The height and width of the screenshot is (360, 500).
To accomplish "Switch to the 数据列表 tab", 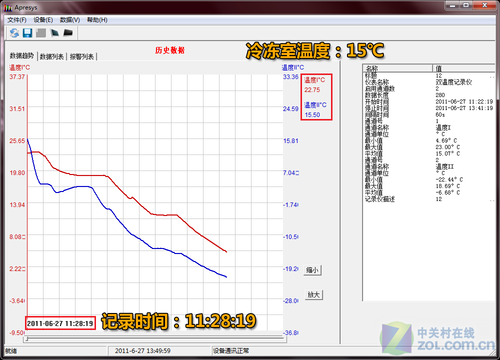I will [x=52, y=57].
